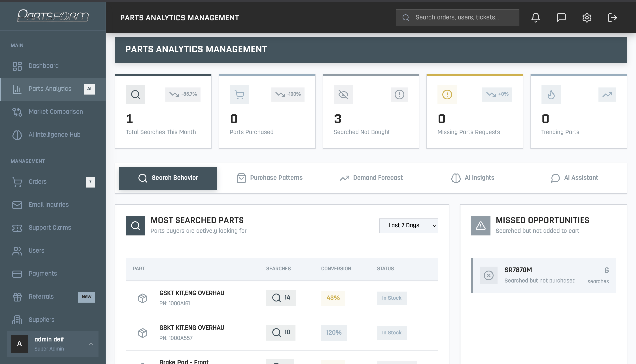Click the Orders count badge 7

coord(90,182)
